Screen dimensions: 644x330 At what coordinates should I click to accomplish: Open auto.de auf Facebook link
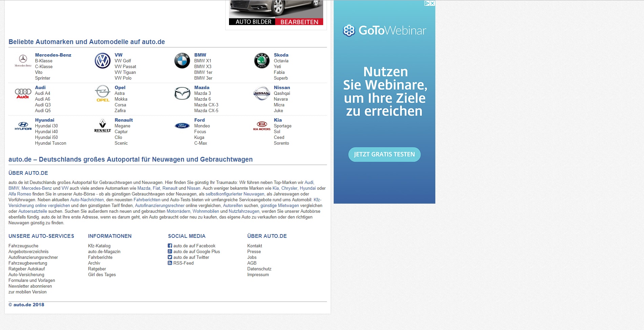point(194,246)
